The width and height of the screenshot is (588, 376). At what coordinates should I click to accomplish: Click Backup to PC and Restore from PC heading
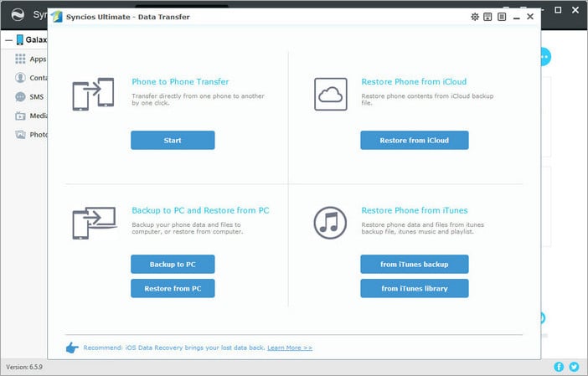tap(201, 210)
